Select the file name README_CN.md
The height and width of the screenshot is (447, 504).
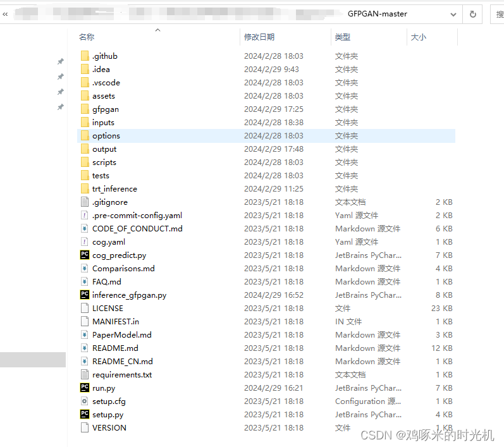point(123,362)
